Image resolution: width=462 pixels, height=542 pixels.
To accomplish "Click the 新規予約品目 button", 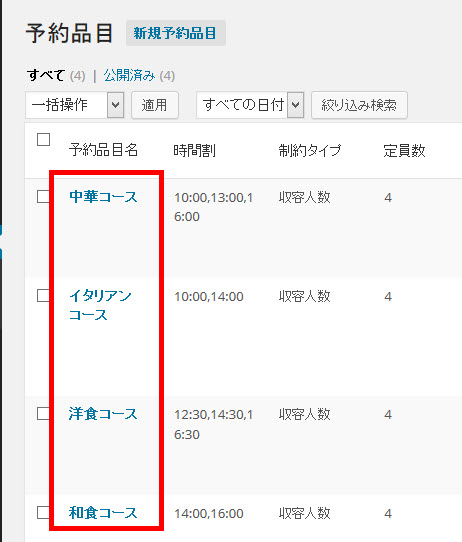I will point(176,33).
